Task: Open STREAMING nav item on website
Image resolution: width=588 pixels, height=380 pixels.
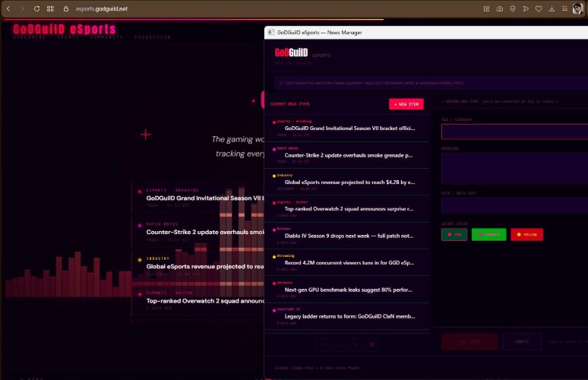Action: (x=30, y=37)
